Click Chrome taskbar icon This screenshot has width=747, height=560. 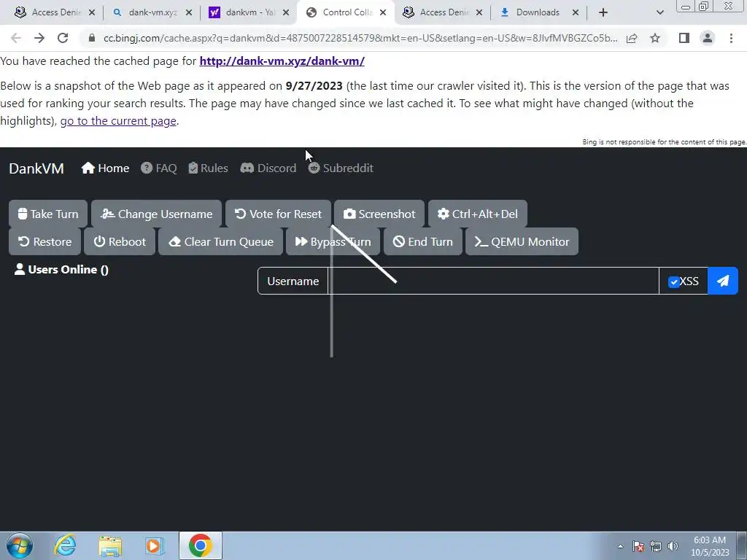click(200, 545)
